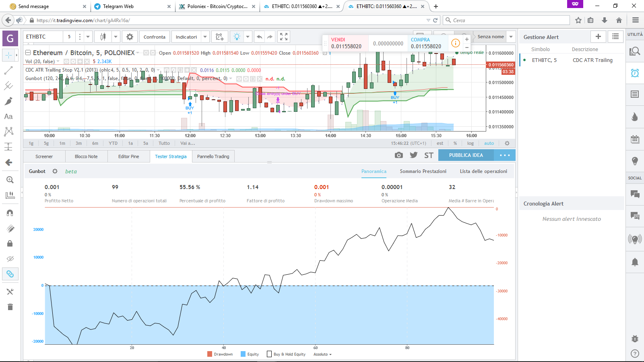Open the Pannello Trading tab

click(x=213, y=156)
